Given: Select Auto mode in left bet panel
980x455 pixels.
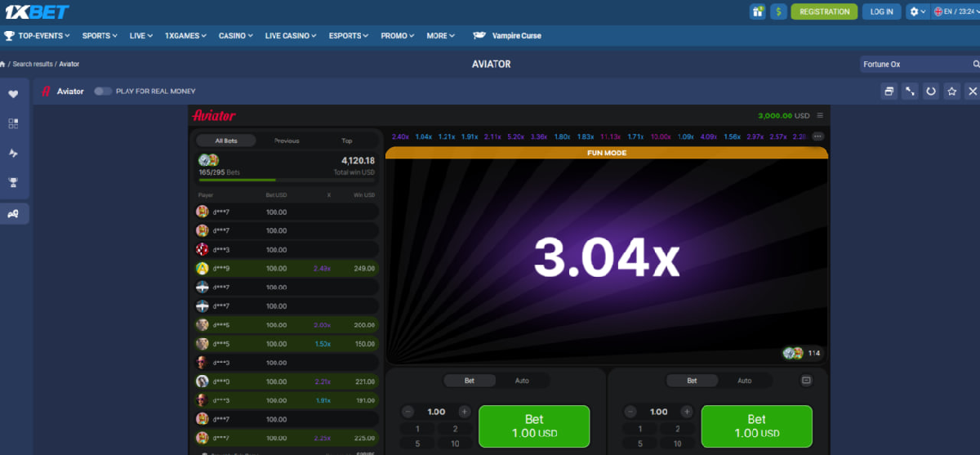Looking at the screenshot, I should click(x=522, y=381).
